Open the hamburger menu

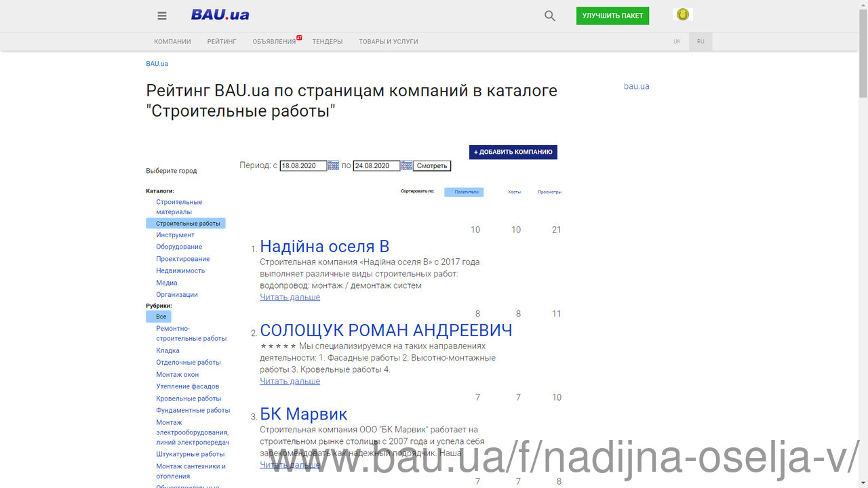[162, 16]
